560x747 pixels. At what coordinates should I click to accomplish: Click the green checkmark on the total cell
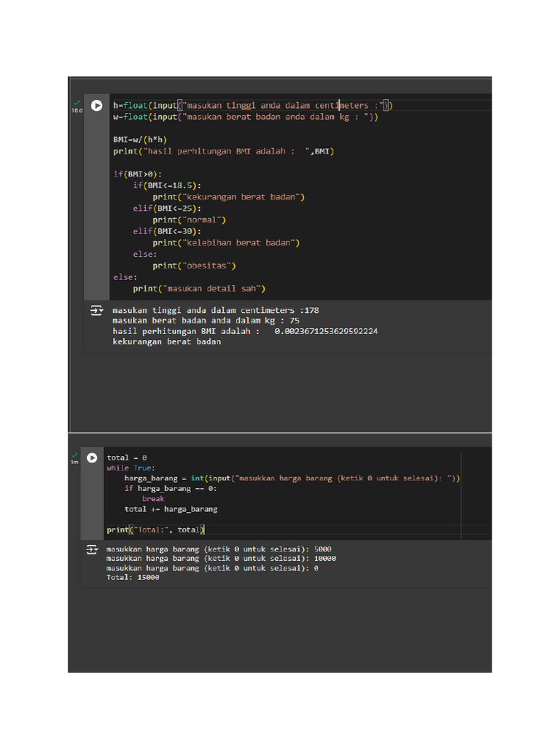coord(74,454)
